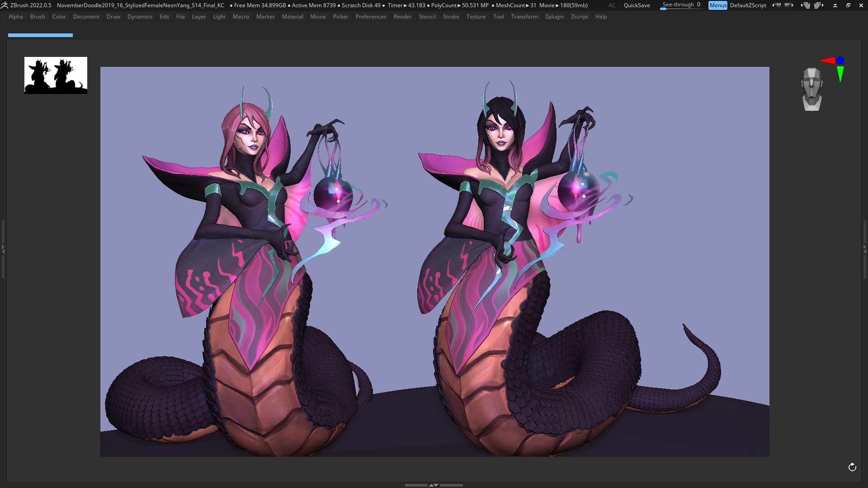Load next UI color scheme
This screenshot has height=488, width=868.
(x=789, y=5)
